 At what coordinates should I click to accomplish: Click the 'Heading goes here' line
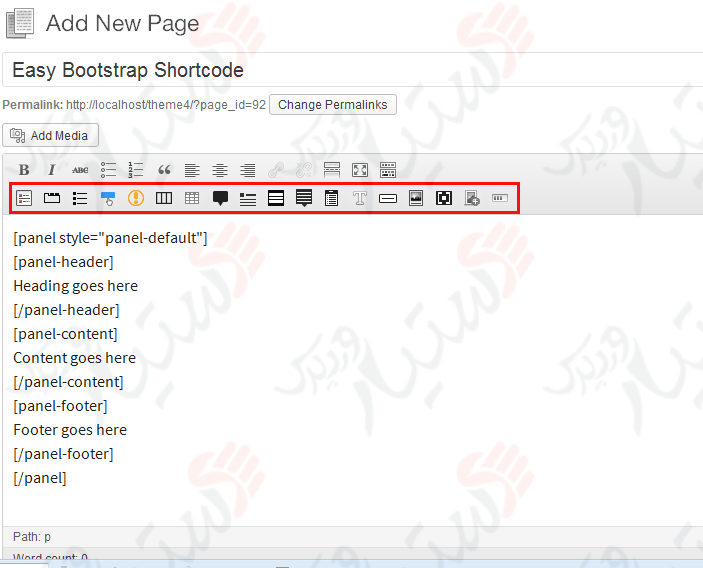[x=76, y=286]
